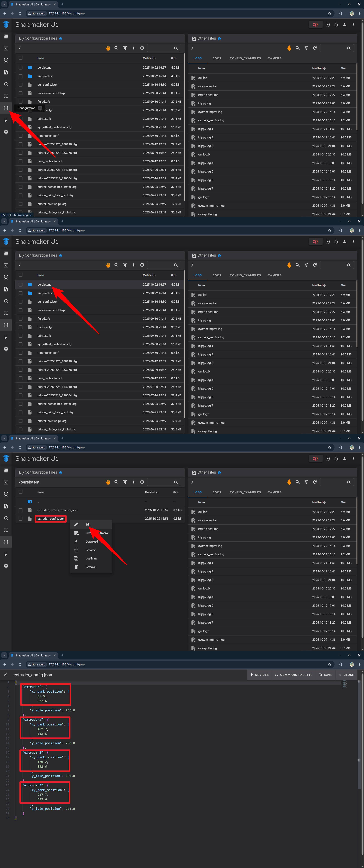364x868 pixels.
Task: Open the filter funnel menu in /persistent toolbar
Action: point(125,482)
